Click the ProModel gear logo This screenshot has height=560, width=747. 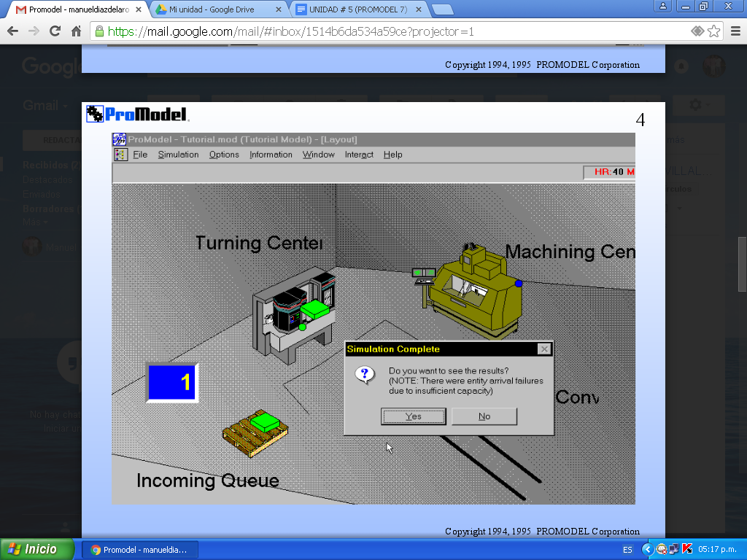[x=94, y=114]
